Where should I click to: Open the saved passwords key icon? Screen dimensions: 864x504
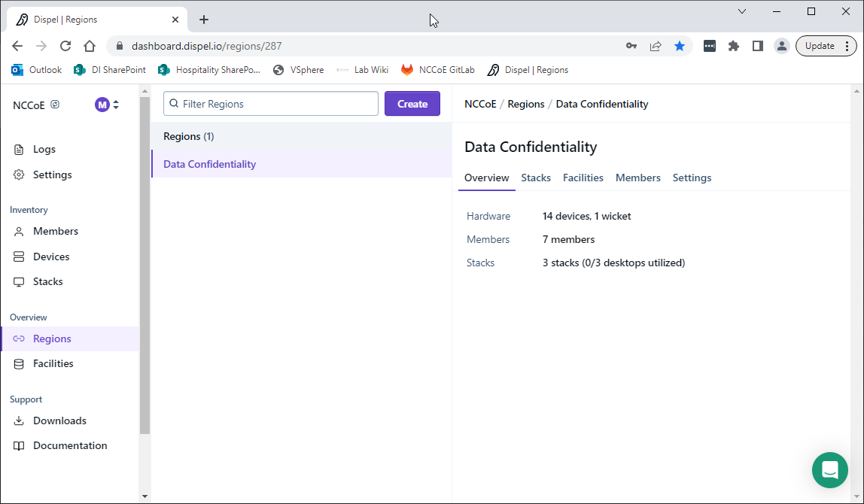[631, 46]
